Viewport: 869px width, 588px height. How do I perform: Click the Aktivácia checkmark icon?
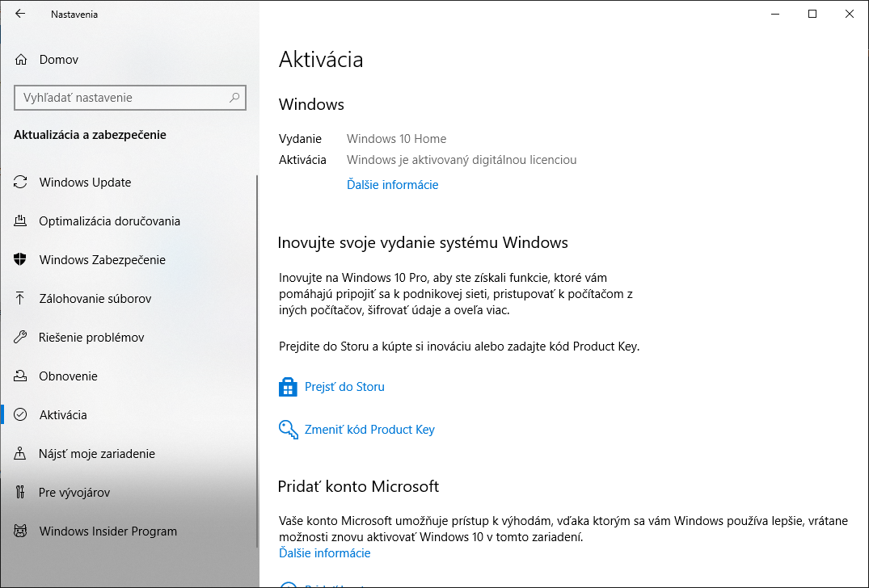(x=20, y=414)
